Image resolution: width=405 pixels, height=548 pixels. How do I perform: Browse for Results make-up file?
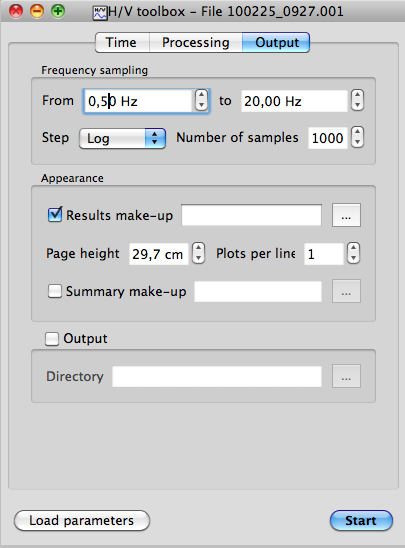tap(346, 215)
